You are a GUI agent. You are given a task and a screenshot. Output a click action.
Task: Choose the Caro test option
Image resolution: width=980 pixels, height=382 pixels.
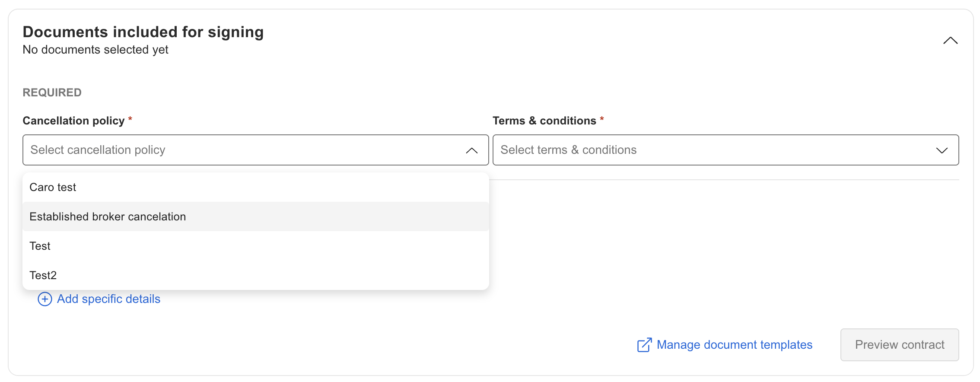[x=256, y=187]
